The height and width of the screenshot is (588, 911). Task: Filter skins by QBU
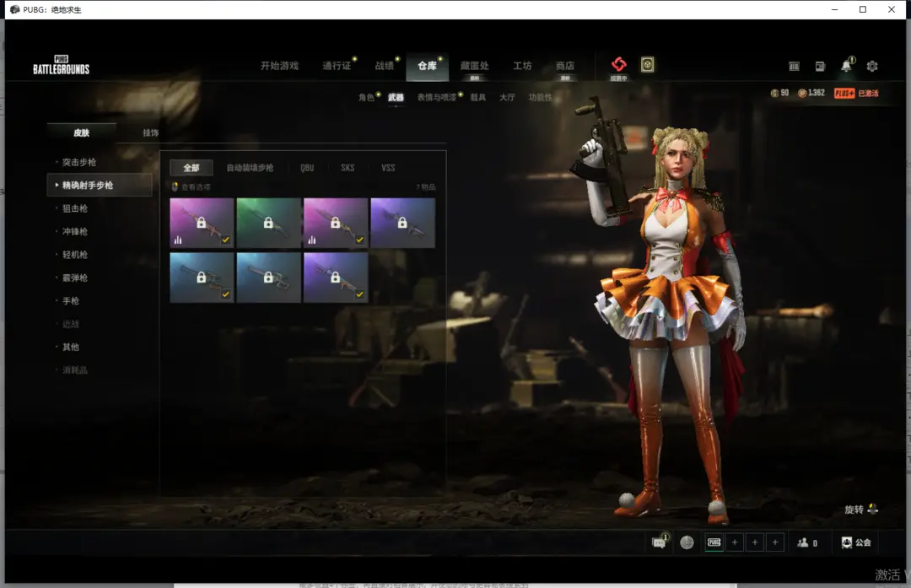(x=307, y=167)
